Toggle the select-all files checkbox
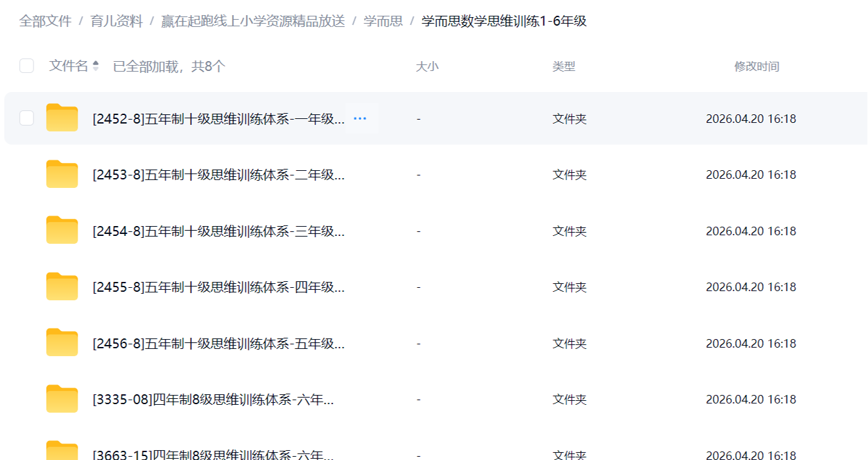 (26, 66)
